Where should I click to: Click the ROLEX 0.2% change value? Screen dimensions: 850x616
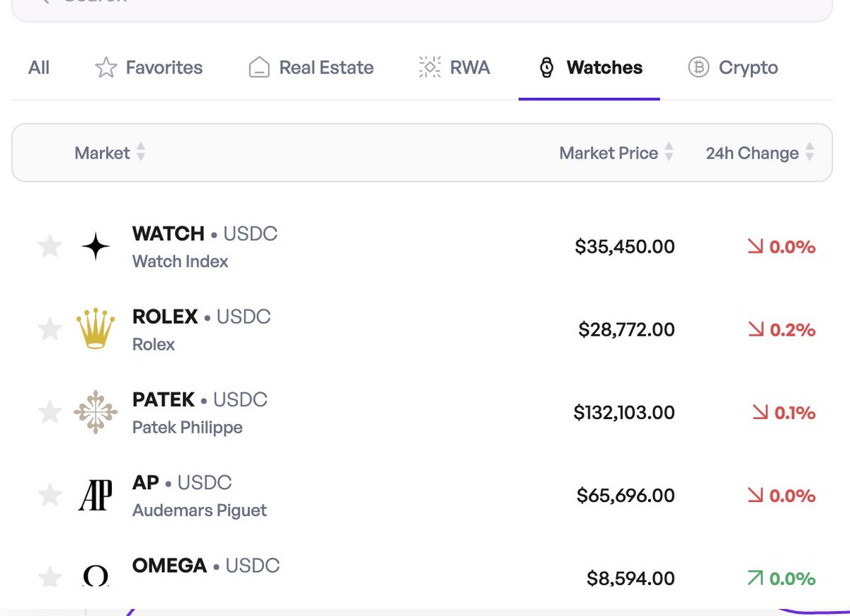(x=781, y=330)
